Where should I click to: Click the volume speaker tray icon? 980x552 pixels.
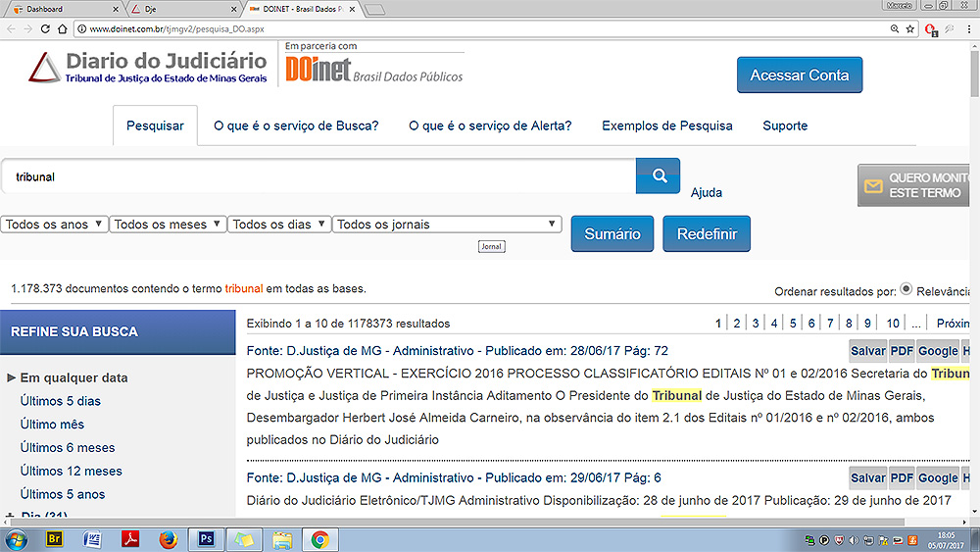click(854, 540)
